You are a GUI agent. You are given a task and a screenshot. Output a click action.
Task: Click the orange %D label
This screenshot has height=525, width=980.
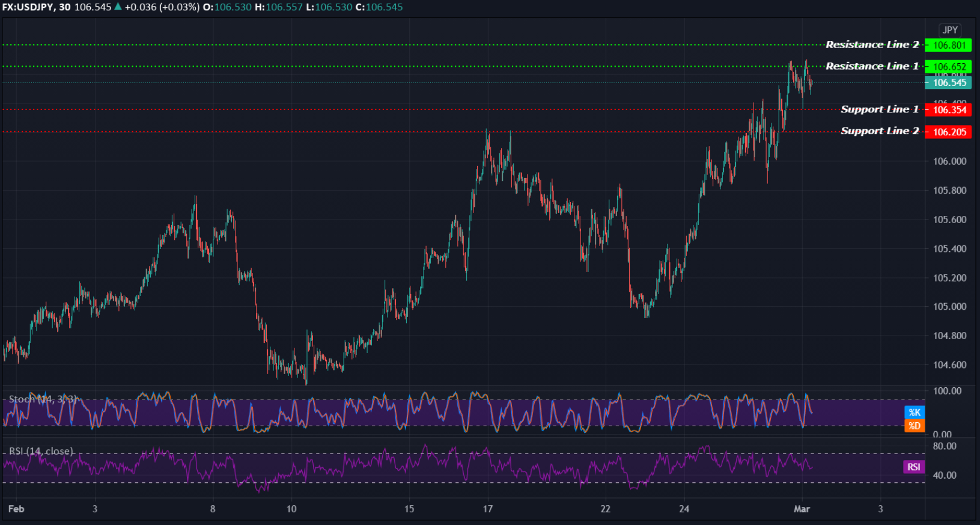pos(915,426)
